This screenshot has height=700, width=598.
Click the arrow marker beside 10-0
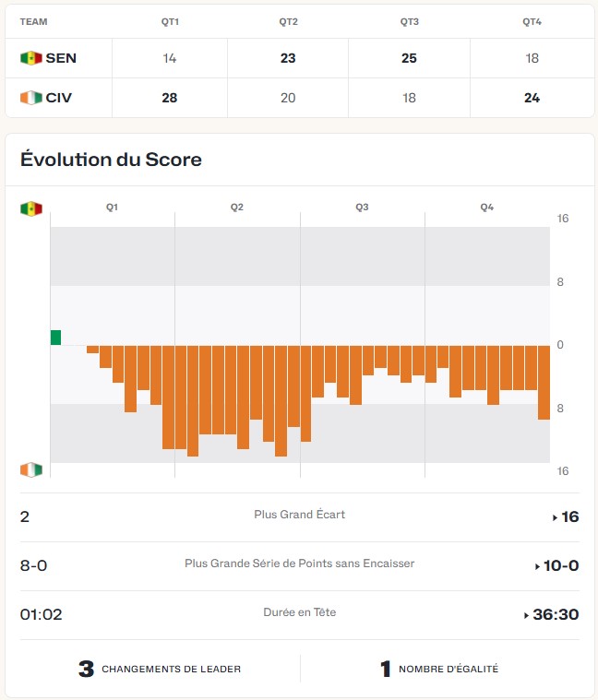537,566
